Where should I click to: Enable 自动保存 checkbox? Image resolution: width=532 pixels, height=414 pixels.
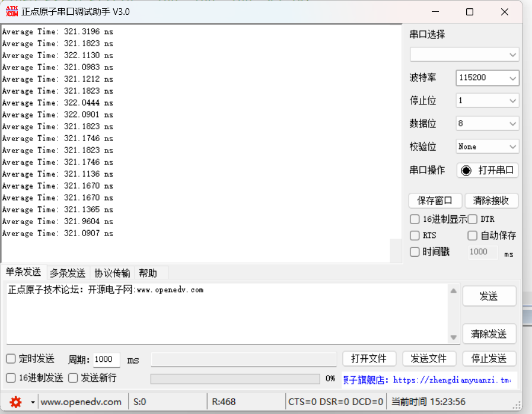[x=472, y=235]
